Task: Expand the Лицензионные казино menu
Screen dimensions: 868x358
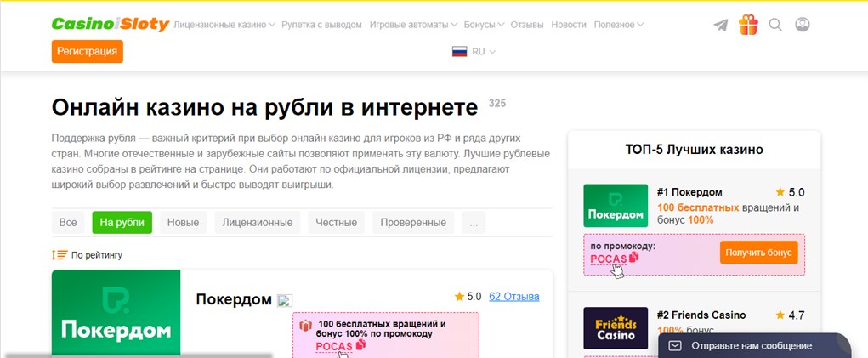Action: 224,25
